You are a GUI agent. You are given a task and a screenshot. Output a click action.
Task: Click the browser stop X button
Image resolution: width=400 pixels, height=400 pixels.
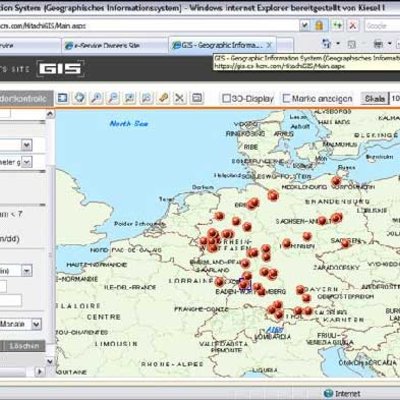pyautogui.click(x=353, y=25)
